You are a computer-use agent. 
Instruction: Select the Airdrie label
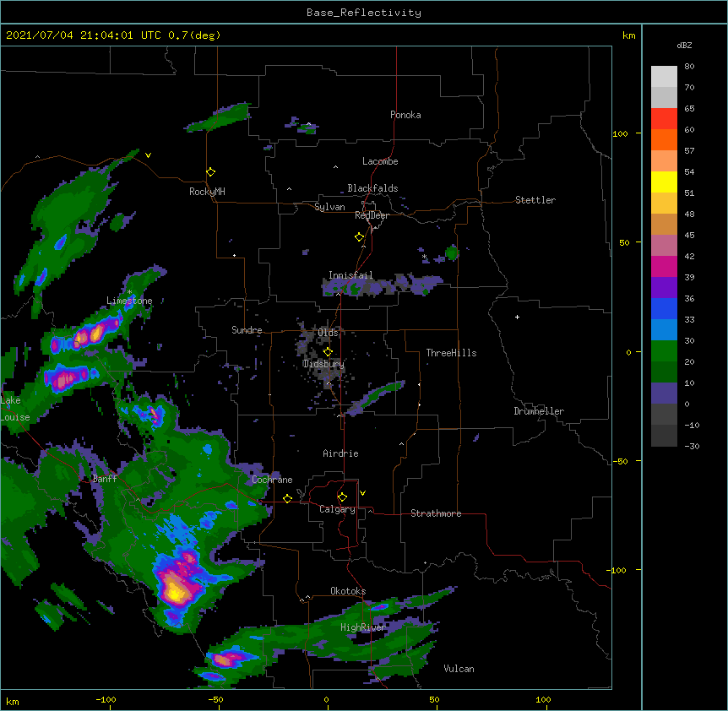340,453
